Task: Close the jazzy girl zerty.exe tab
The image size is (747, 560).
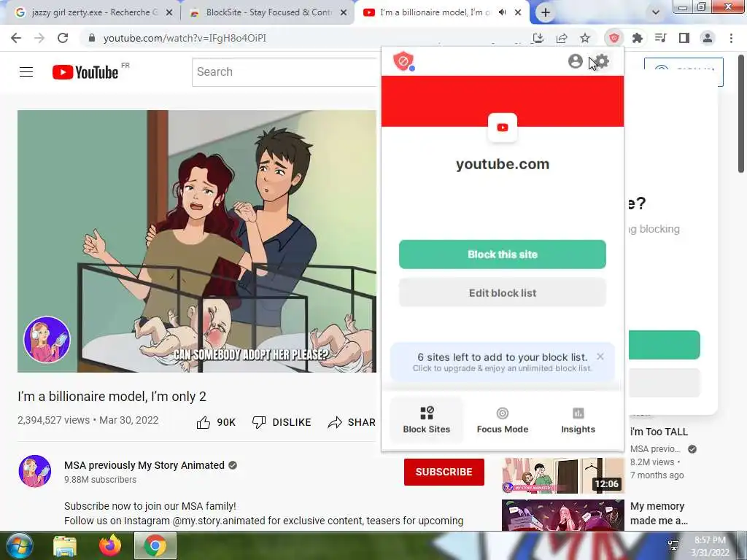Action: click(169, 13)
